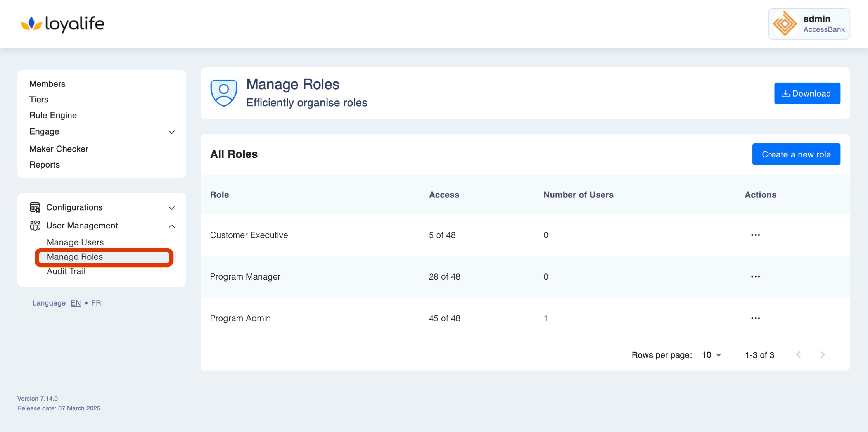Collapse the User Management section

pyautogui.click(x=171, y=226)
